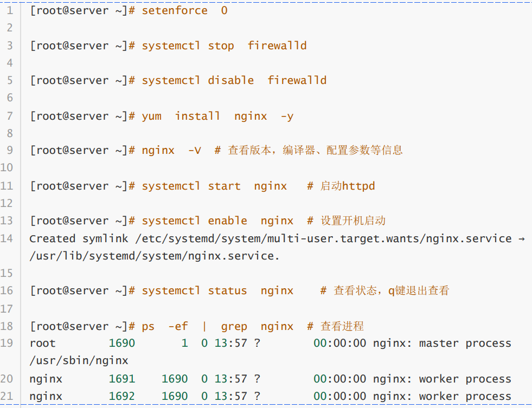The height and width of the screenshot is (408, 532).
Task: Click line number 20 in gutter
Action: (7, 379)
